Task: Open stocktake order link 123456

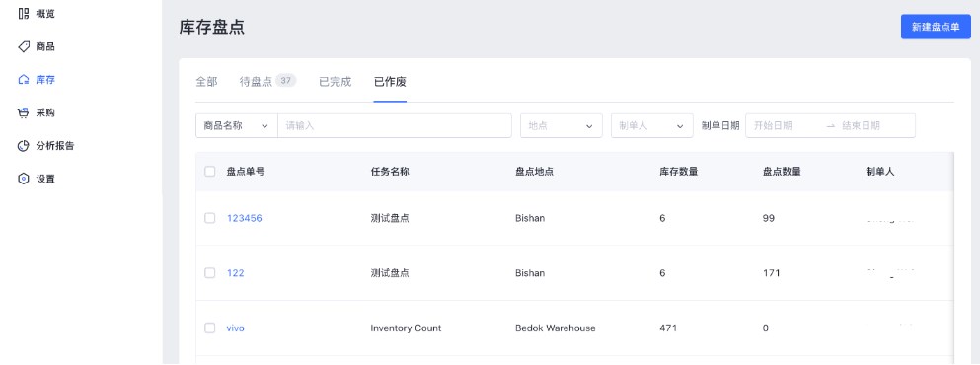Action: [x=245, y=218]
